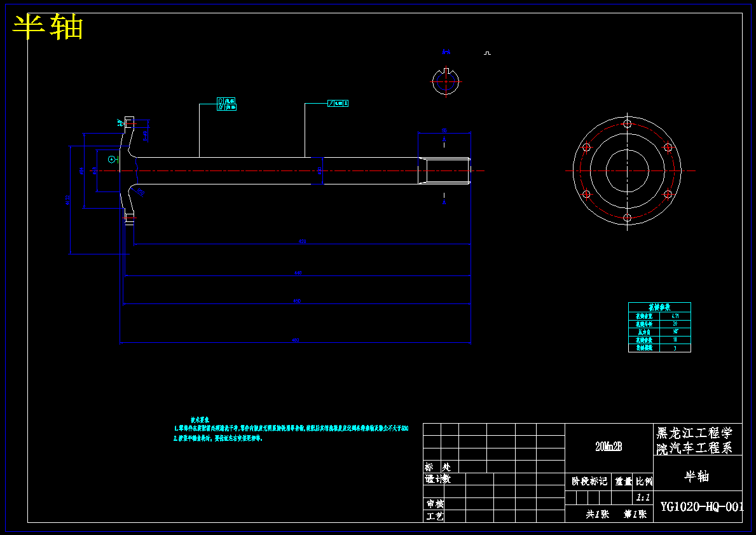Click the YG1020-HQ-001 drawing number
Viewport: 756px width, 535px height.
point(701,506)
